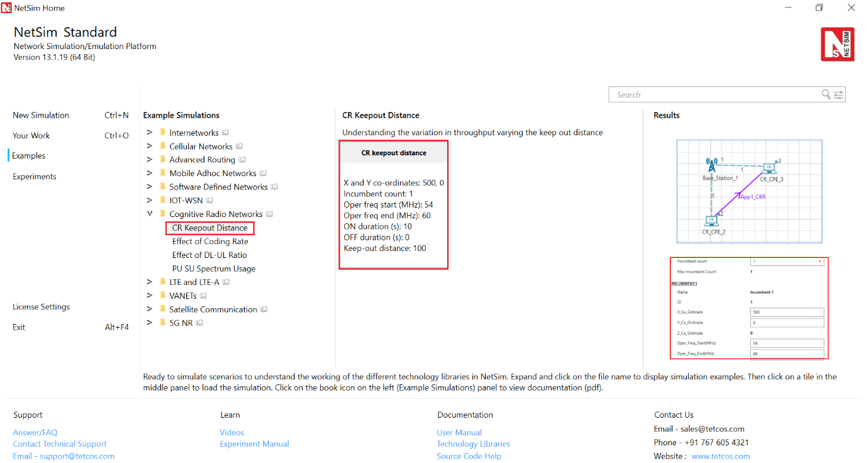This screenshot has height=463, width=868.
Task: Select the Effect of Coding Rate example
Action: (210, 242)
